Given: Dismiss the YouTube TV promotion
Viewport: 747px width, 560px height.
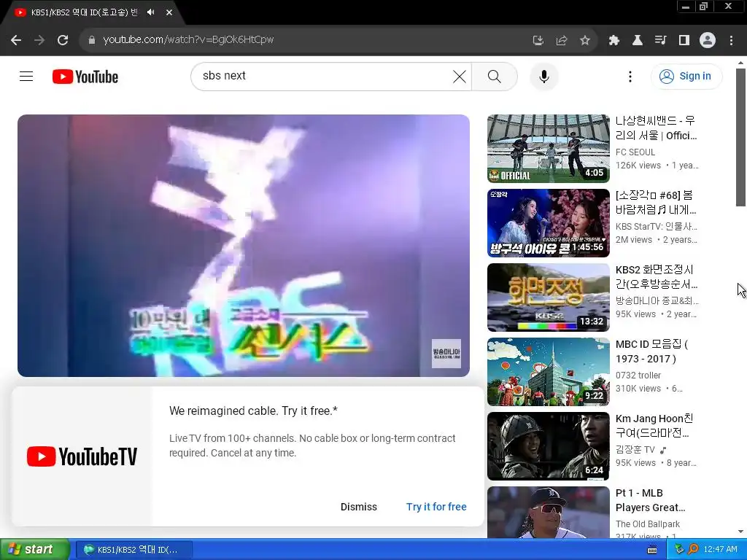Looking at the screenshot, I should click(359, 507).
